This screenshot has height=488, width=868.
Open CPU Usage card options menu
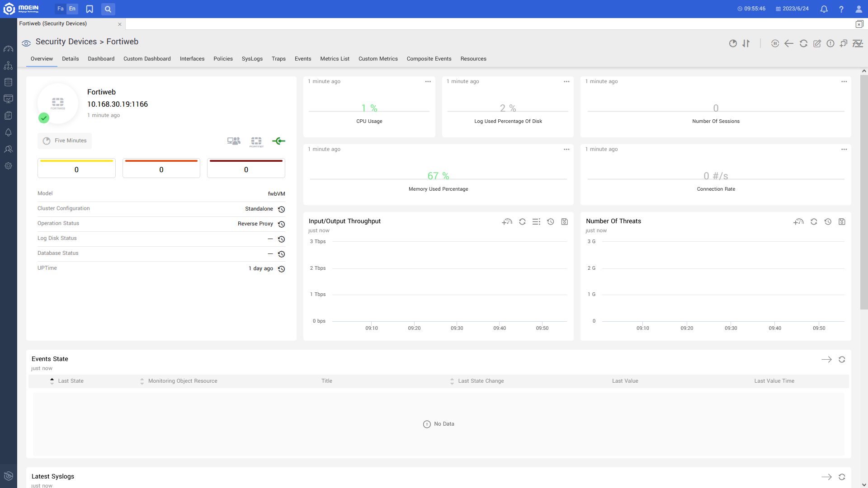pos(428,82)
